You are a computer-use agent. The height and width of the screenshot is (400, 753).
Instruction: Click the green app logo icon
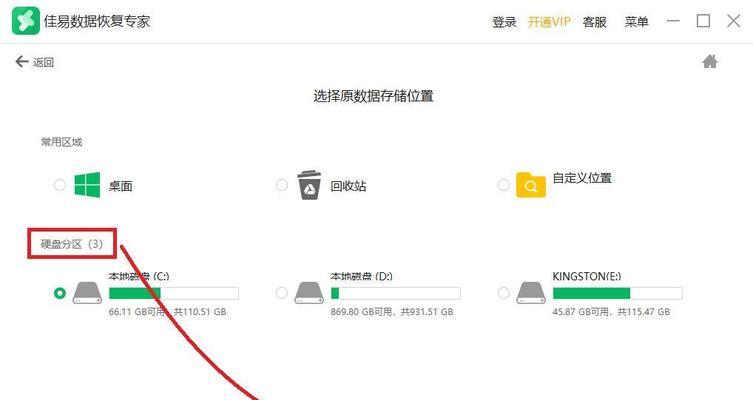click(x=26, y=21)
